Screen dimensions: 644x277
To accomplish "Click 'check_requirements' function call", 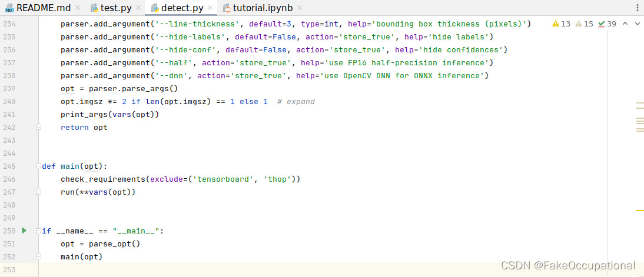I will pos(102,179).
